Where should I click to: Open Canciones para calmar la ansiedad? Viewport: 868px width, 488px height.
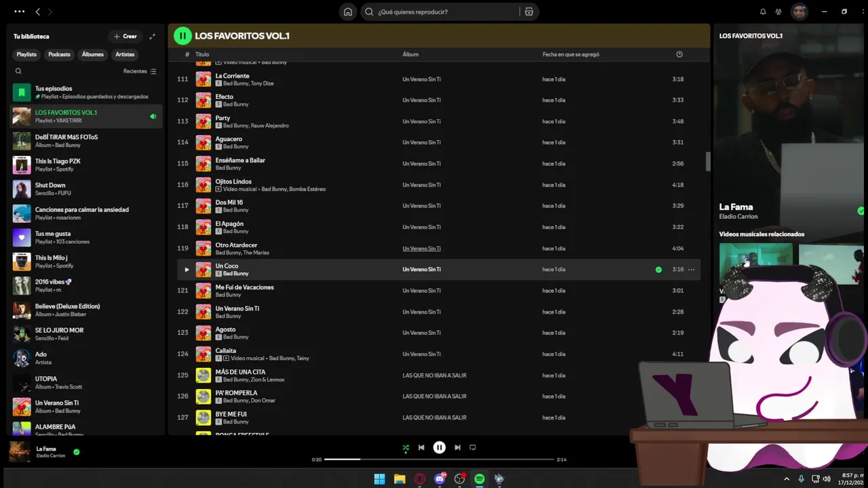pyautogui.click(x=87, y=213)
